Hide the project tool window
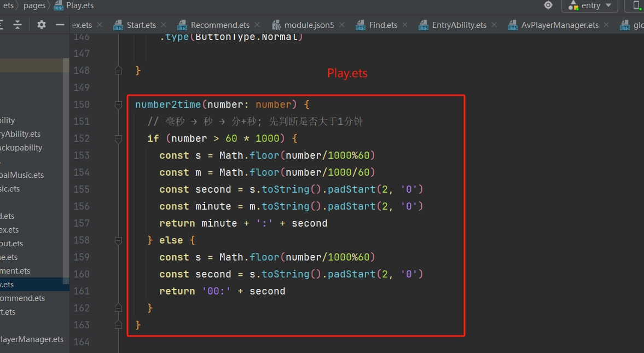The height and width of the screenshot is (353, 644). coord(60,25)
